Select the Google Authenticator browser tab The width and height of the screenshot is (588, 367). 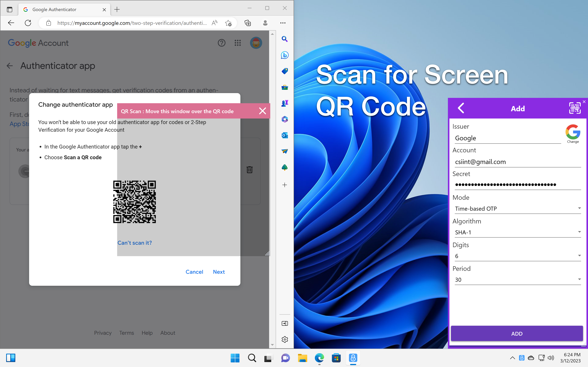61,10
